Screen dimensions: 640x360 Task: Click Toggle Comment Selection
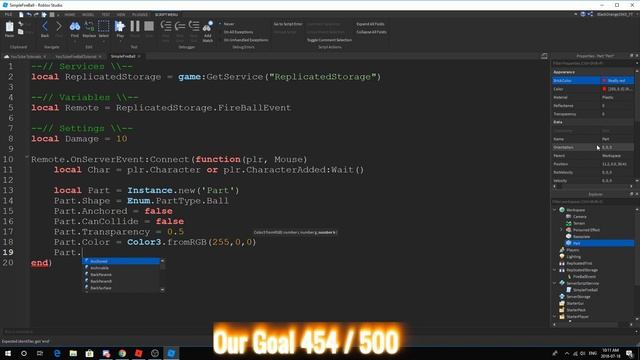pos(329,40)
